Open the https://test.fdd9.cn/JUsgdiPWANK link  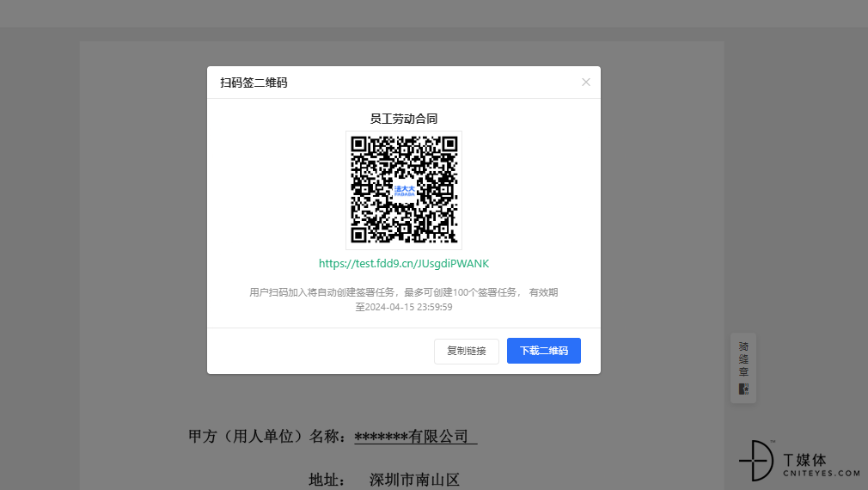coord(404,264)
